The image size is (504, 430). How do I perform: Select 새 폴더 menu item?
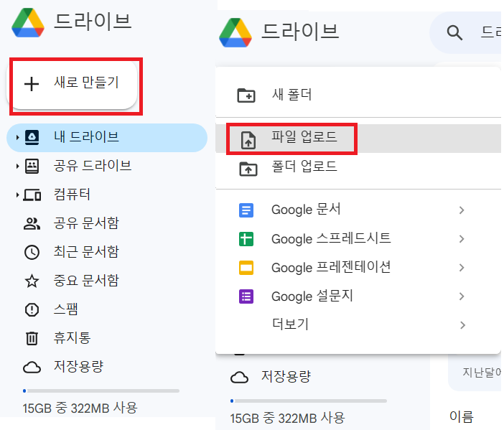click(x=358, y=95)
